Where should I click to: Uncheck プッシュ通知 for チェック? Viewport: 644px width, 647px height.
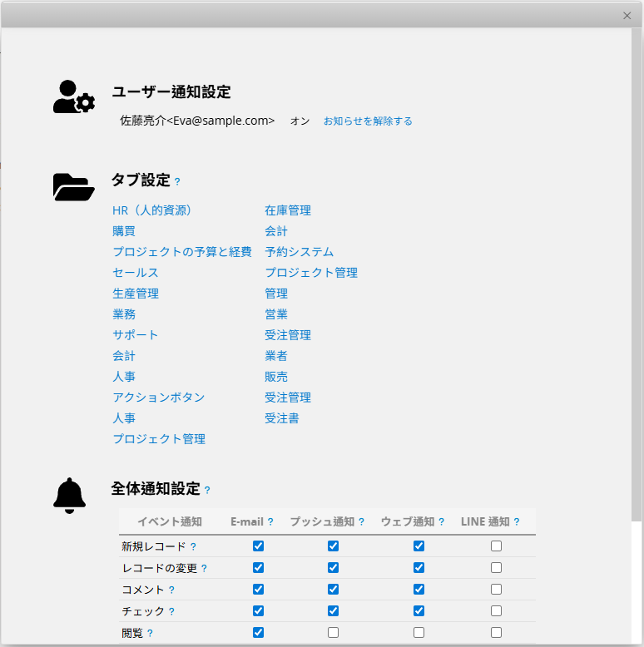click(x=333, y=610)
